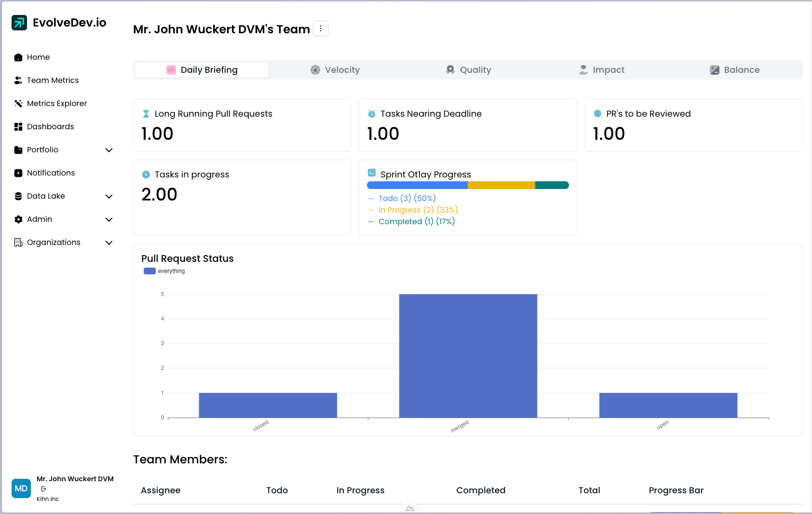Switch to the Quality tab
812x514 pixels.
coord(468,70)
